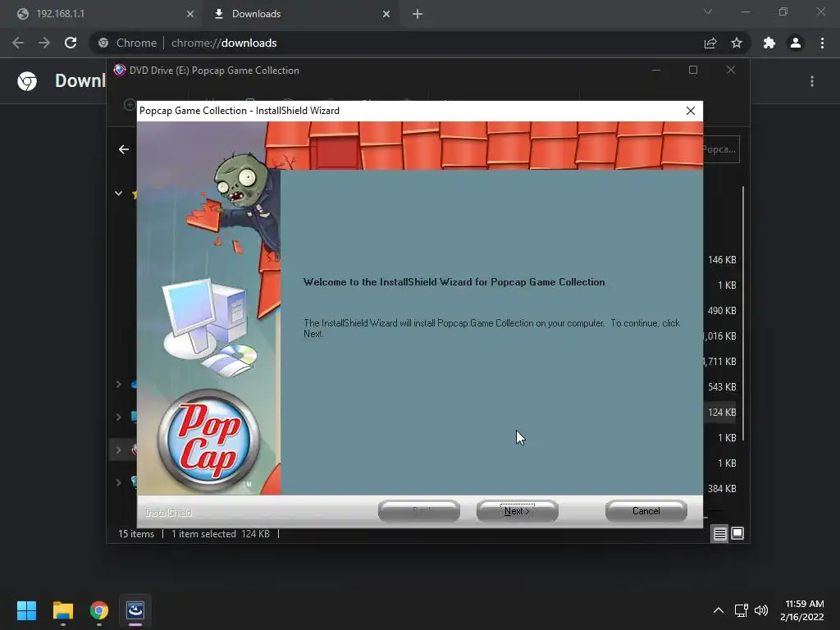Select the 543 KB file row
This screenshot has height=630, width=840.
point(720,387)
